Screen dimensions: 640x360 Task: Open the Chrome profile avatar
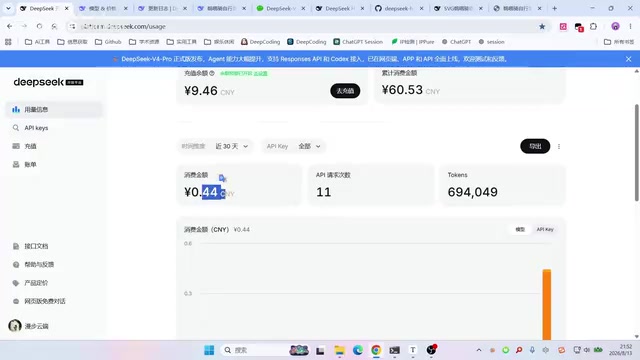pos(615,26)
